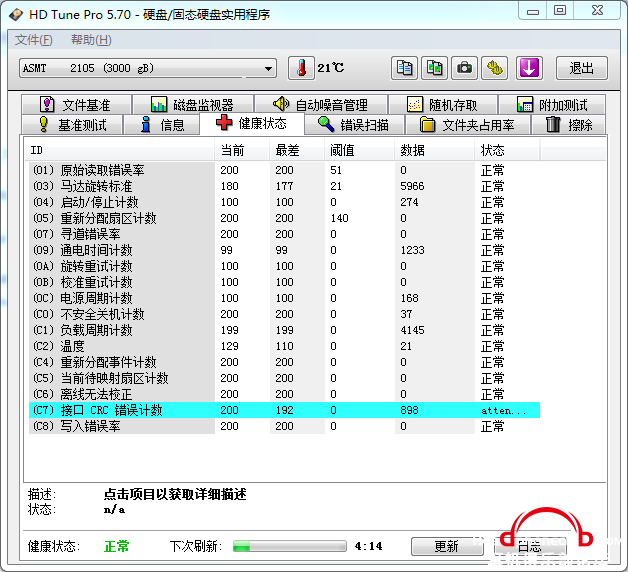Viewport: 628px width, 572px height.
Task: Select the 健康状态 tab
Action: (x=252, y=123)
